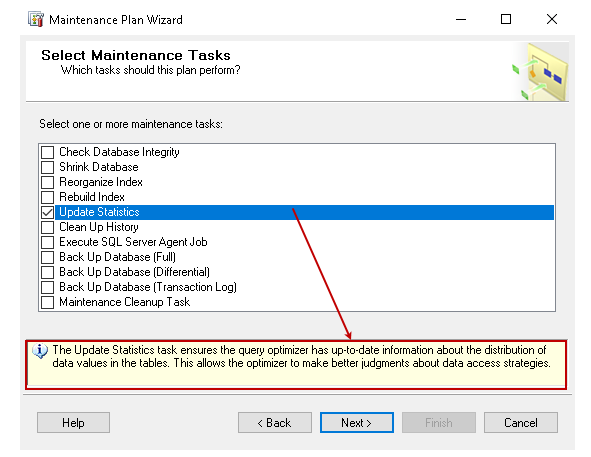Viewport: 591px width, 457px height.
Task: Enable the Rebuild Index checkbox
Action: 47,197
